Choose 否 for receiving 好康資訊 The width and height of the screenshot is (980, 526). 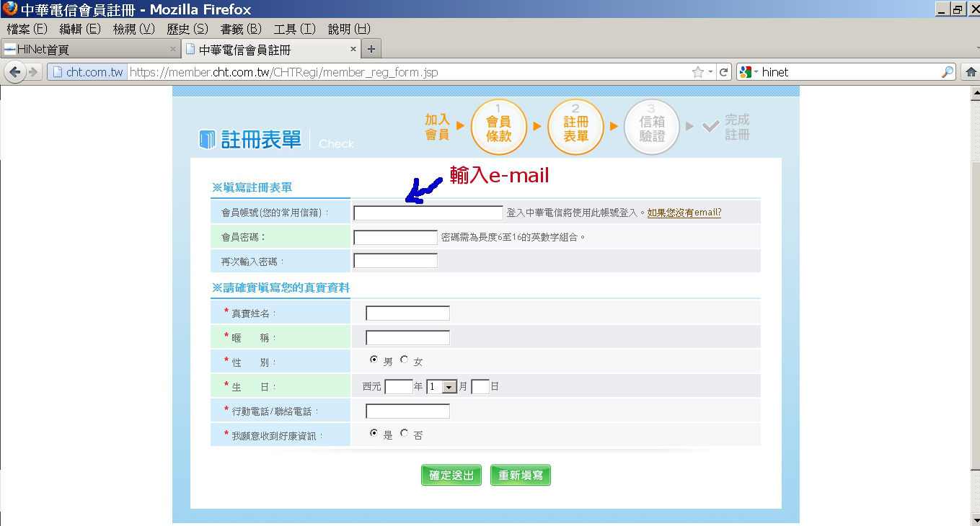pos(404,433)
